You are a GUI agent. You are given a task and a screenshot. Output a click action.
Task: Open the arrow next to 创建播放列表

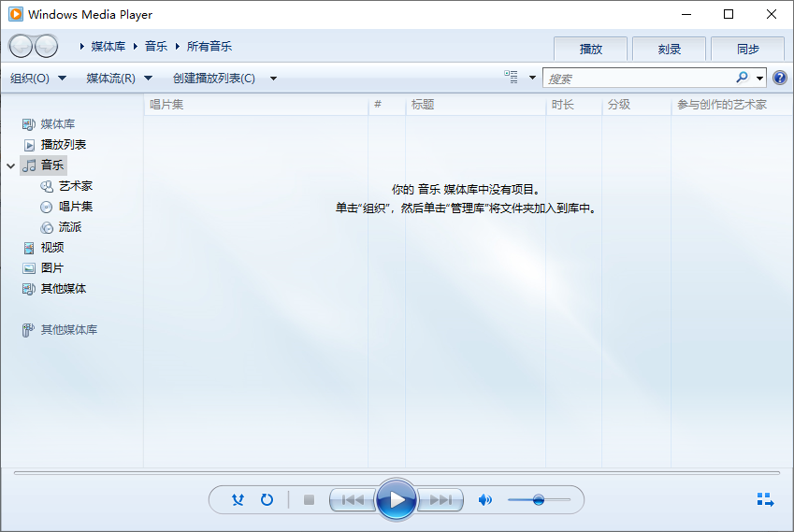pyautogui.click(x=273, y=79)
